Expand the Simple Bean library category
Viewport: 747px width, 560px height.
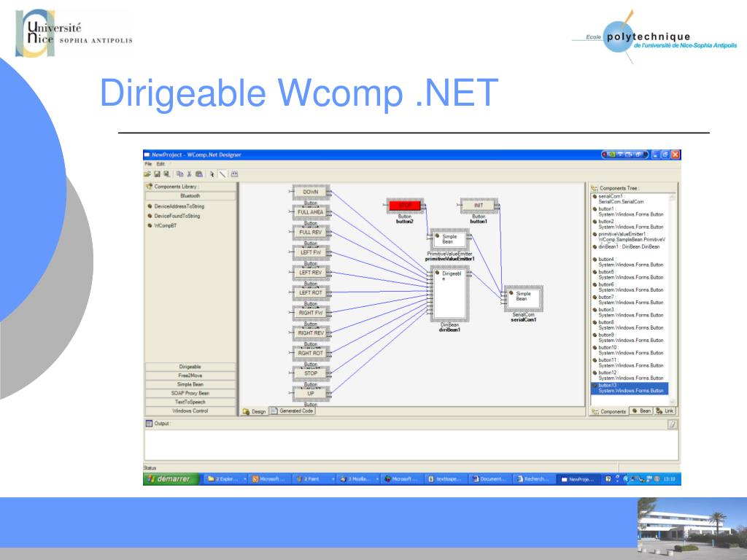pyautogui.click(x=190, y=384)
